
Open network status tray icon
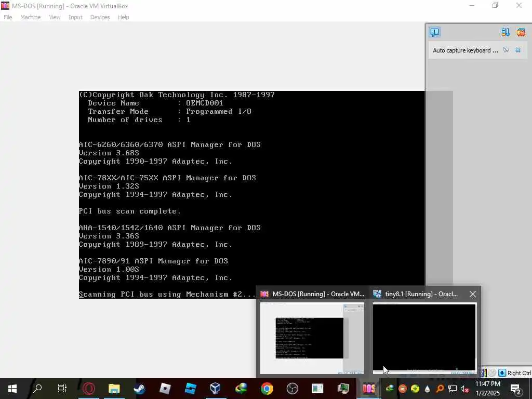point(453,389)
